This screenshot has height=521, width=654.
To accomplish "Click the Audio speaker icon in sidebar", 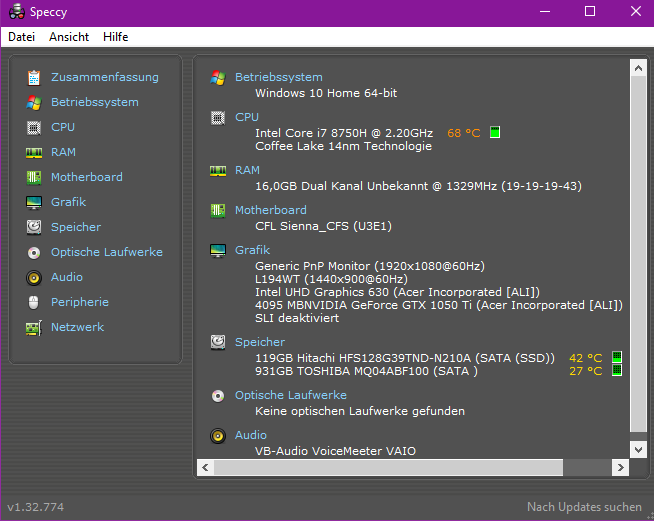I will [x=34, y=277].
